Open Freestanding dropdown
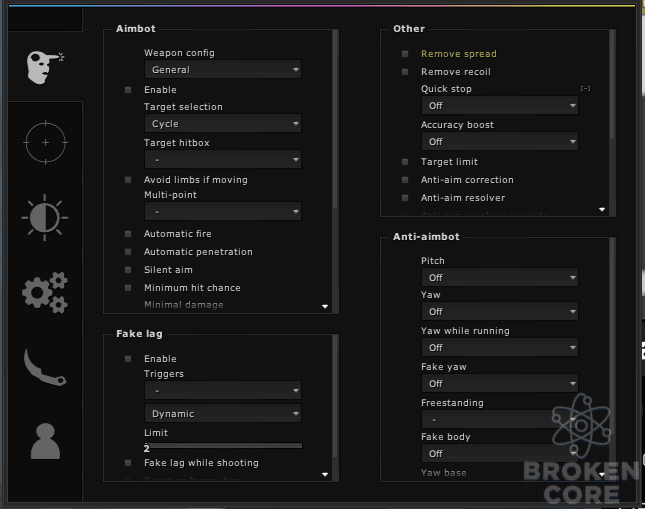The width and height of the screenshot is (645, 509). click(500, 419)
